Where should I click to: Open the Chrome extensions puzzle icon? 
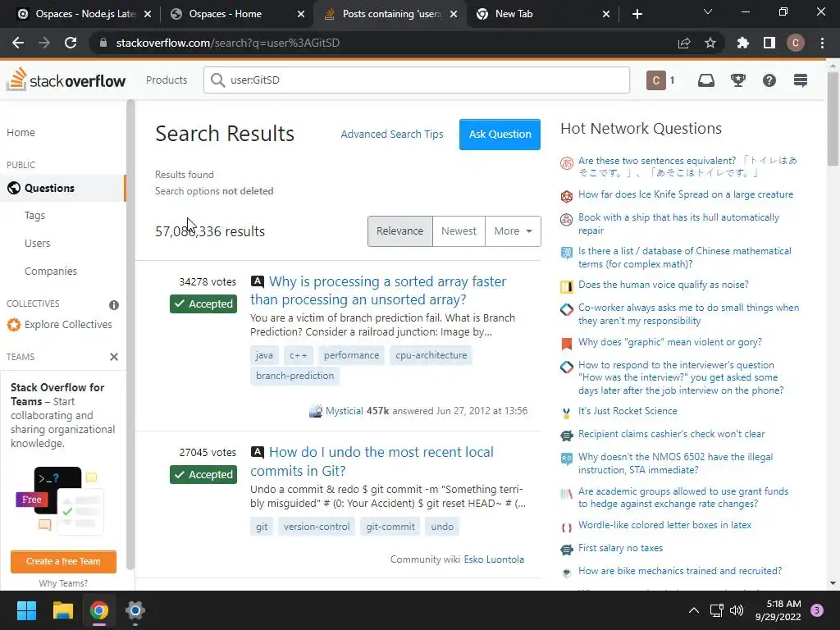pos(743,43)
